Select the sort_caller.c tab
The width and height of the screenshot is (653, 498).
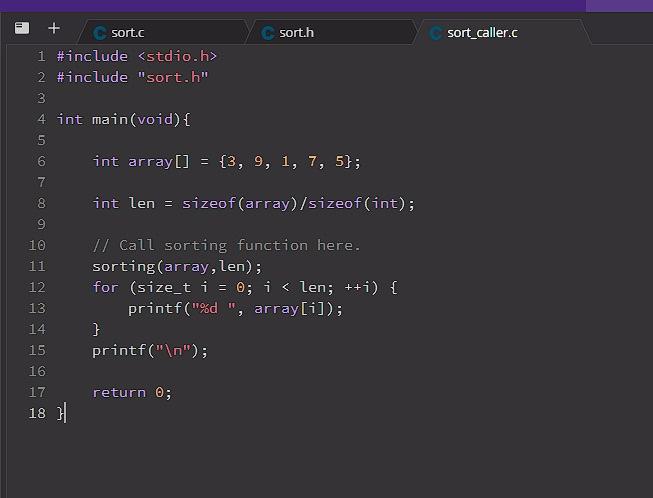[502, 32]
